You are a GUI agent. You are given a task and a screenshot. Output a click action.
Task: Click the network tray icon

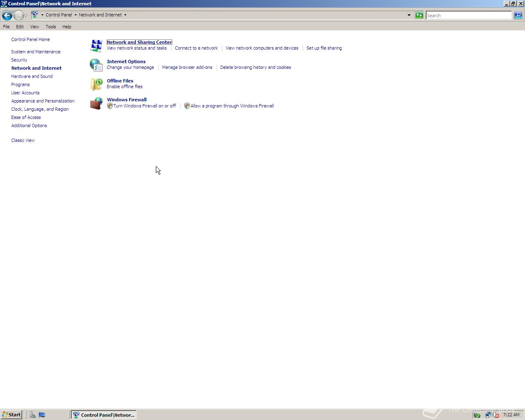coord(488,415)
